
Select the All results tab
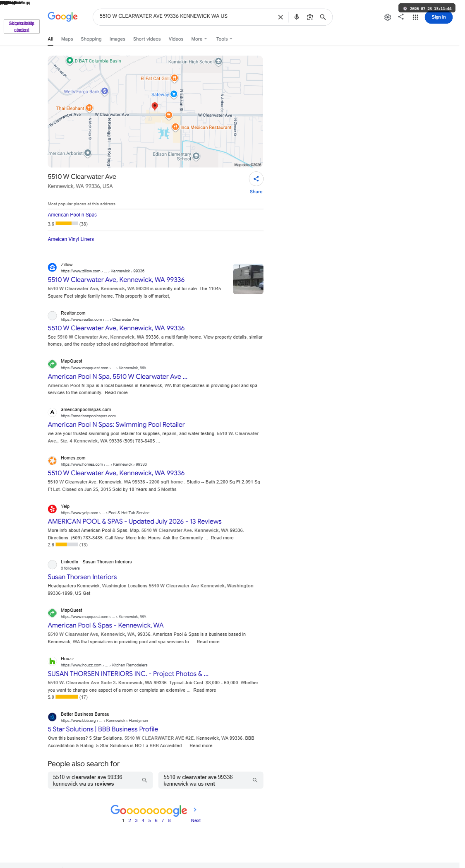(50, 39)
